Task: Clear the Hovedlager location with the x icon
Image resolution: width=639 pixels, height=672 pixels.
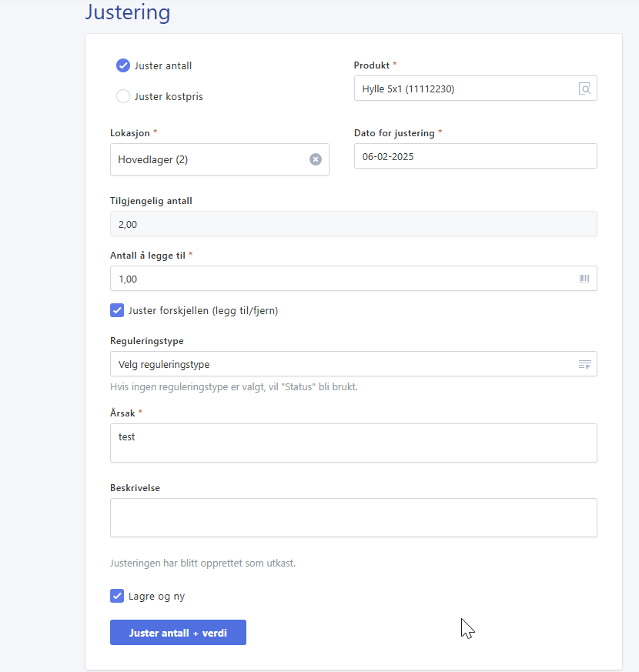Action: [x=315, y=159]
